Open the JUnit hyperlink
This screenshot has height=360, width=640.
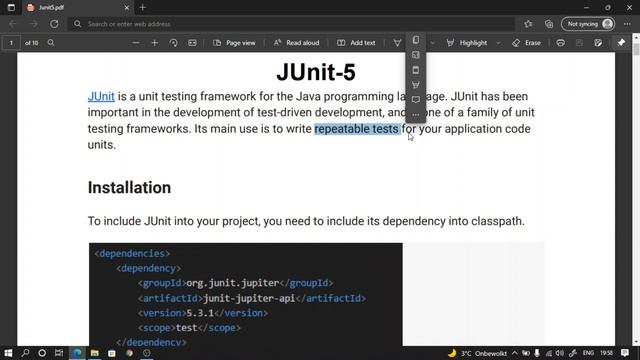(101, 96)
